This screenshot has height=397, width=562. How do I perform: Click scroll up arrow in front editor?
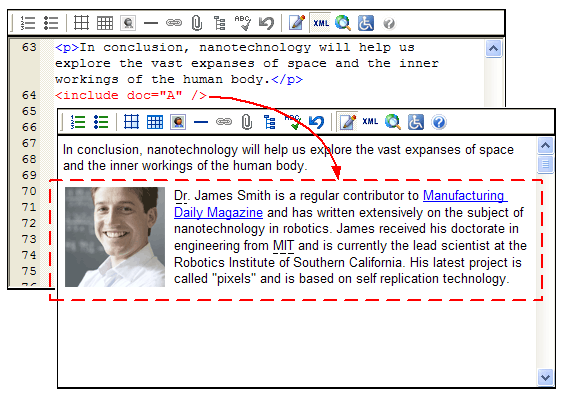tap(545, 145)
